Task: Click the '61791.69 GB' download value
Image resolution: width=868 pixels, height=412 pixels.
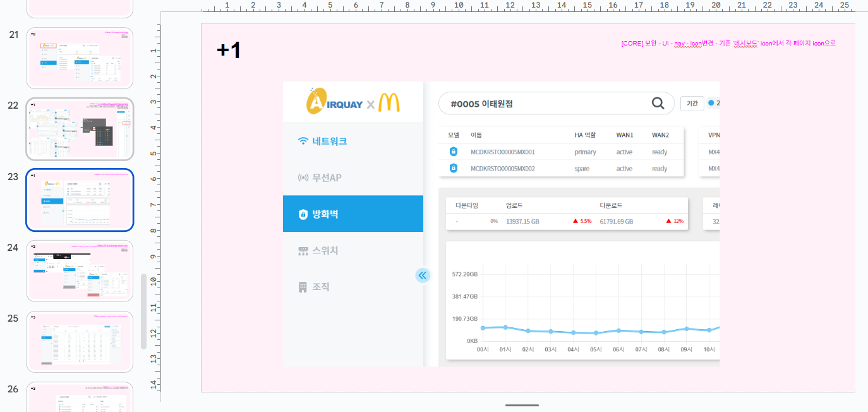Action: pyautogui.click(x=616, y=221)
